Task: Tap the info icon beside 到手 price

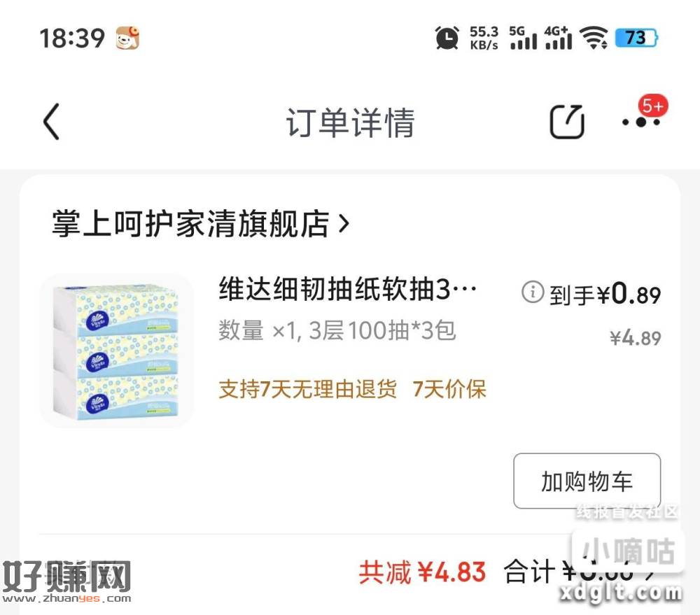Action: (x=533, y=292)
